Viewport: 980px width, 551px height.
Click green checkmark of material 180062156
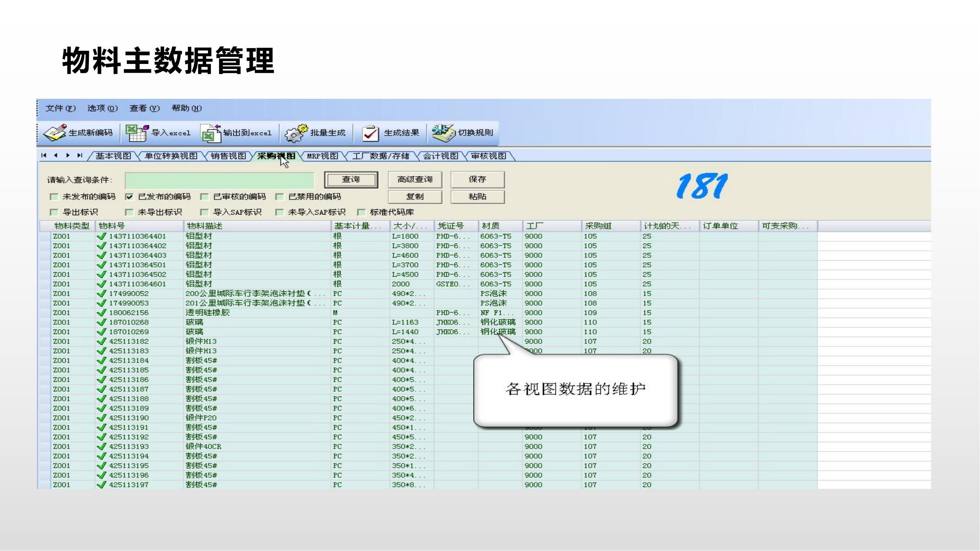point(101,313)
